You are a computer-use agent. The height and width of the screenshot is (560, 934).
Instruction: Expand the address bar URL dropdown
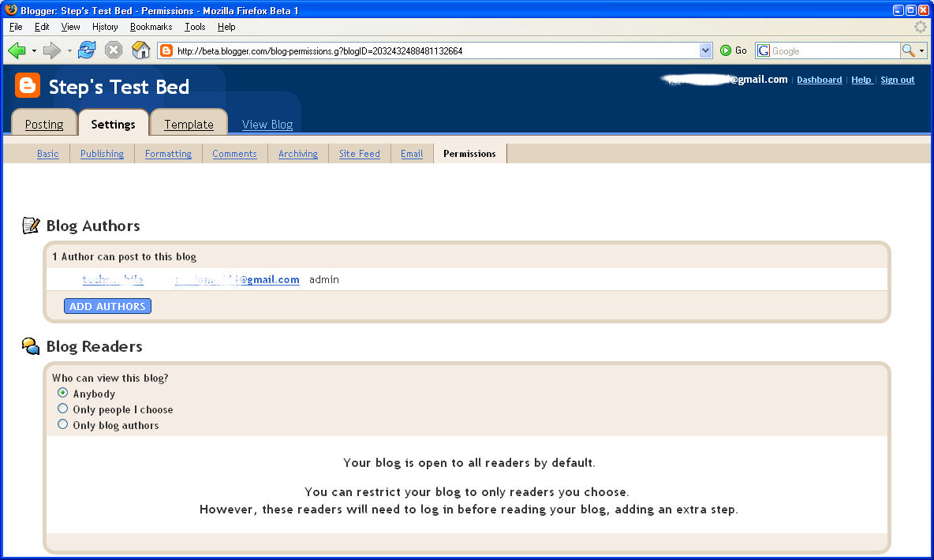(705, 50)
